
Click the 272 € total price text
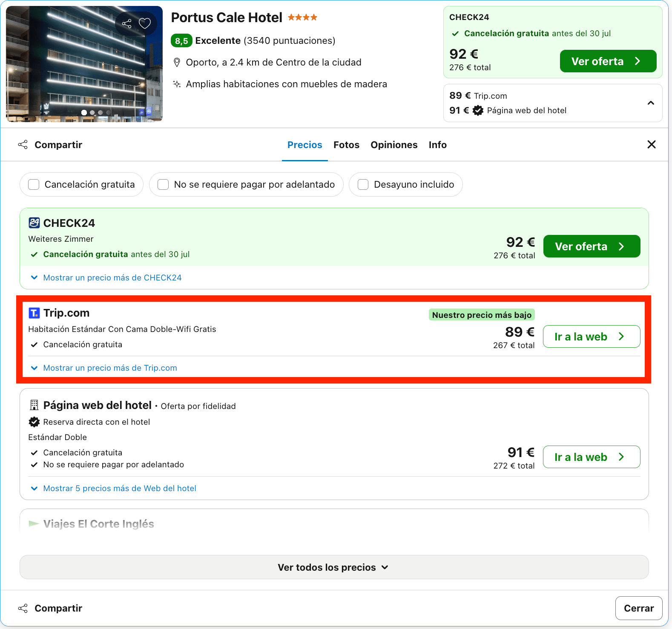click(x=514, y=466)
